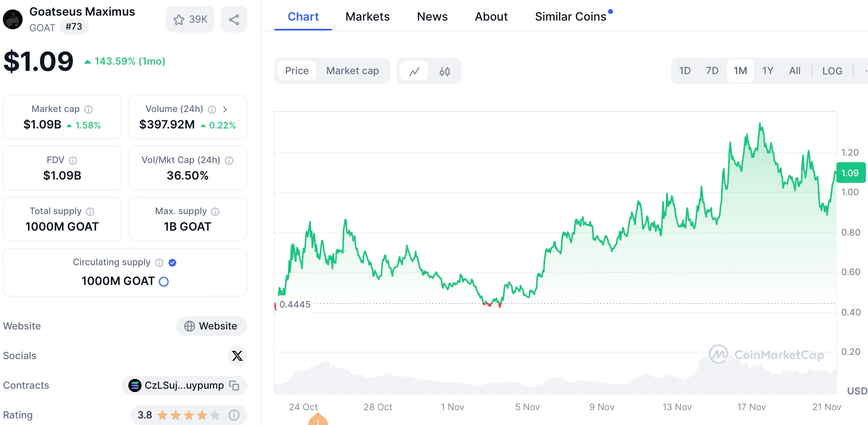Toggle LOG scale on chart
Image resolution: width=868 pixels, height=425 pixels.
[x=832, y=71]
